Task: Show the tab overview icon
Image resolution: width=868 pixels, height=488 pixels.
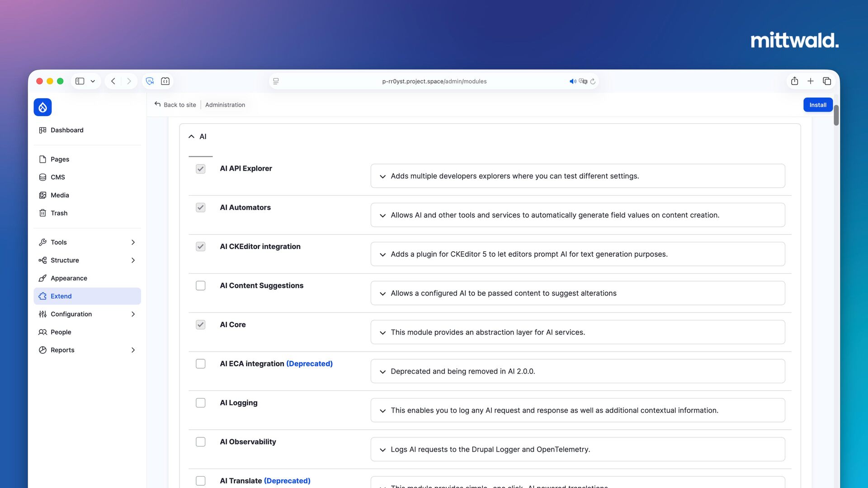Action: coord(827,81)
